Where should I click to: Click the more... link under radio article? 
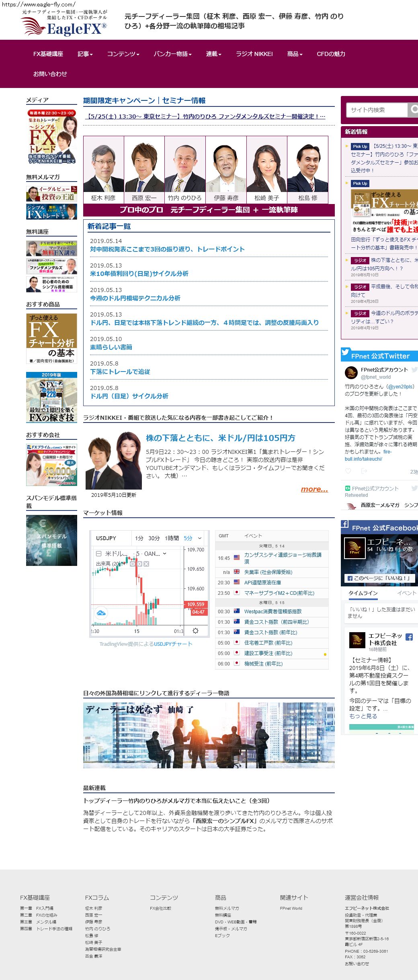point(314,489)
